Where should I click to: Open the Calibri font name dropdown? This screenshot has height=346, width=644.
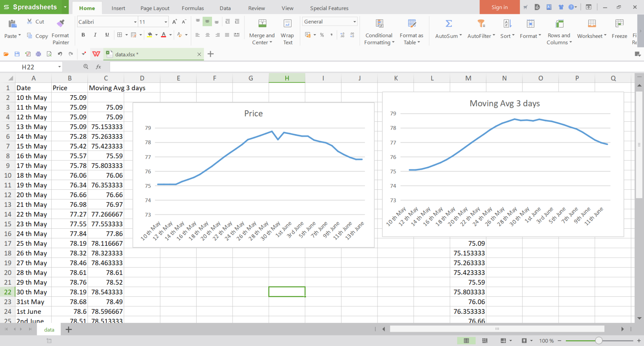point(135,22)
